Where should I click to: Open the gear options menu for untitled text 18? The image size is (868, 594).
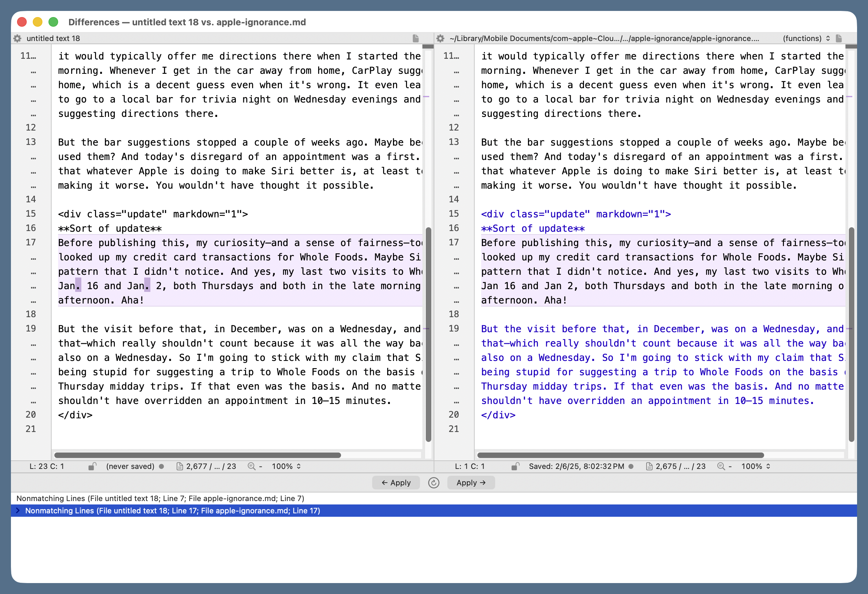[17, 38]
